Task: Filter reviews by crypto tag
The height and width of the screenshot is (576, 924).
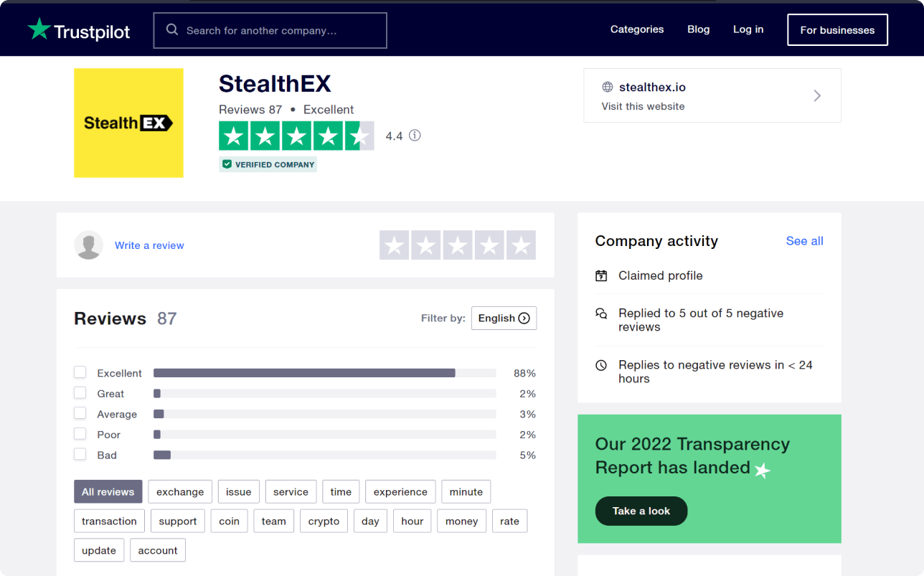Action: [324, 521]
